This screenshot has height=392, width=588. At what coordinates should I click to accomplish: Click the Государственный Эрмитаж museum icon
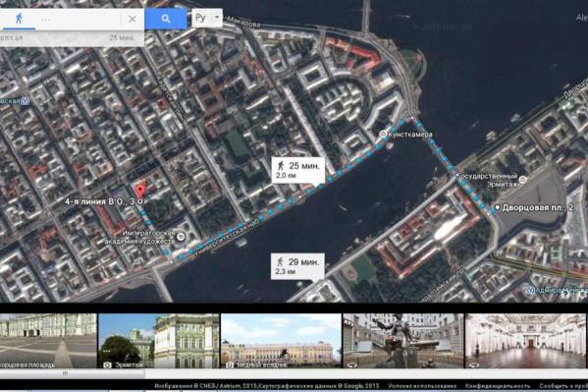click(522, 180)
